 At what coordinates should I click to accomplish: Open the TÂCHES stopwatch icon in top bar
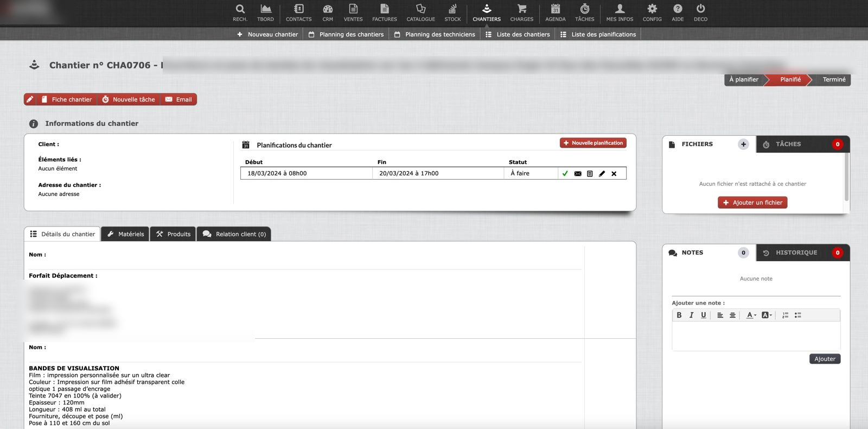click(585, 13)
